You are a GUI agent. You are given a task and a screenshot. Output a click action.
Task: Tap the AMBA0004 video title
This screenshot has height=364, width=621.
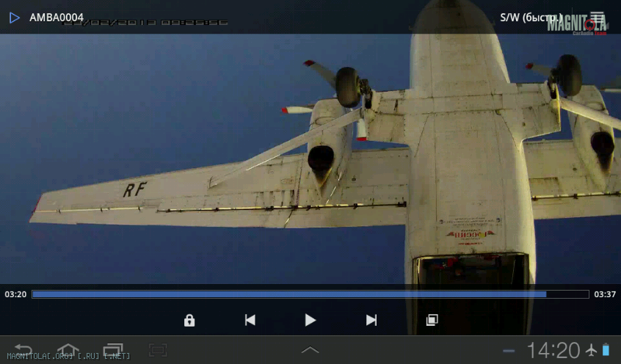57,18
